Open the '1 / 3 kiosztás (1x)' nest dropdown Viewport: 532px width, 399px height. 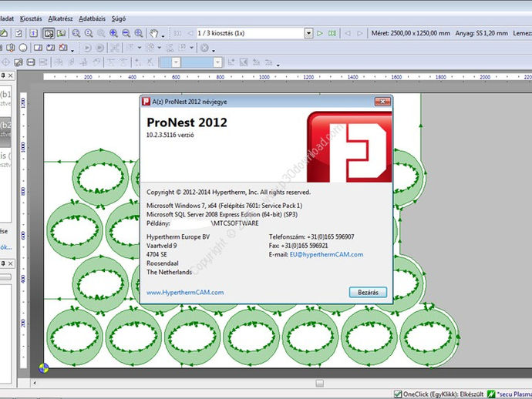(308, 33)
